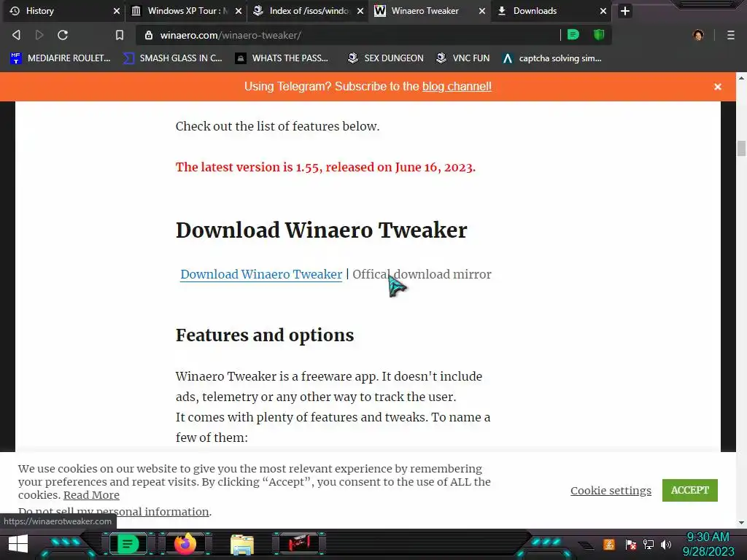Open the network tray icon
The height and width of the screenshot is (560, 747).
pyautogui.click(x=649, y=545)
